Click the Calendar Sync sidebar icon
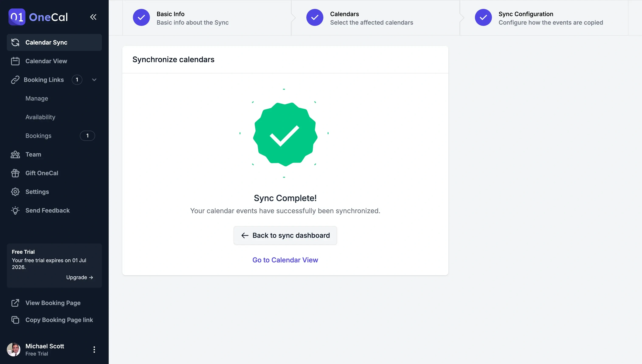Image resolution: width=642 pixels, height=364 pixels. [x=15, y=42]
